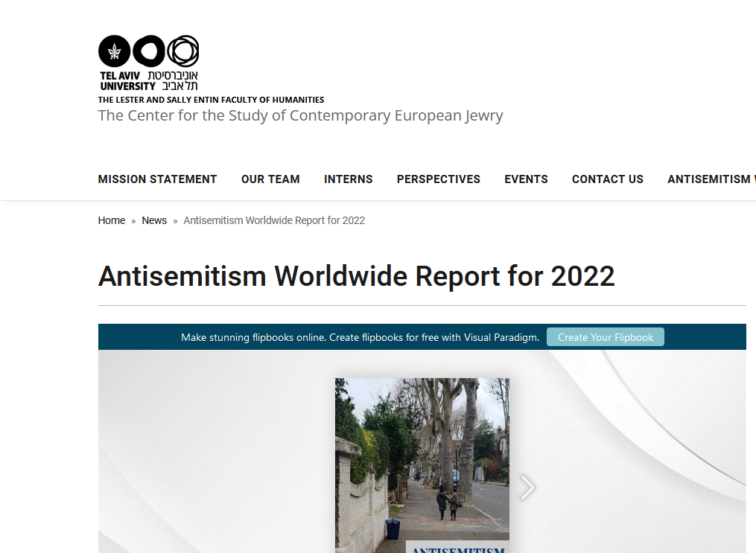Open the Events menu item
756x553 pixels.
[x=526, y=179]
